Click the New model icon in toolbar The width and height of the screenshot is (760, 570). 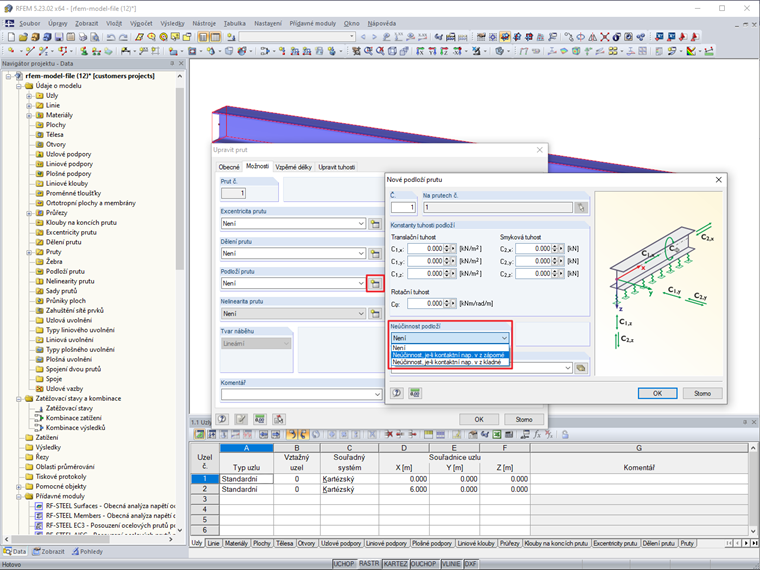[11, 37]
